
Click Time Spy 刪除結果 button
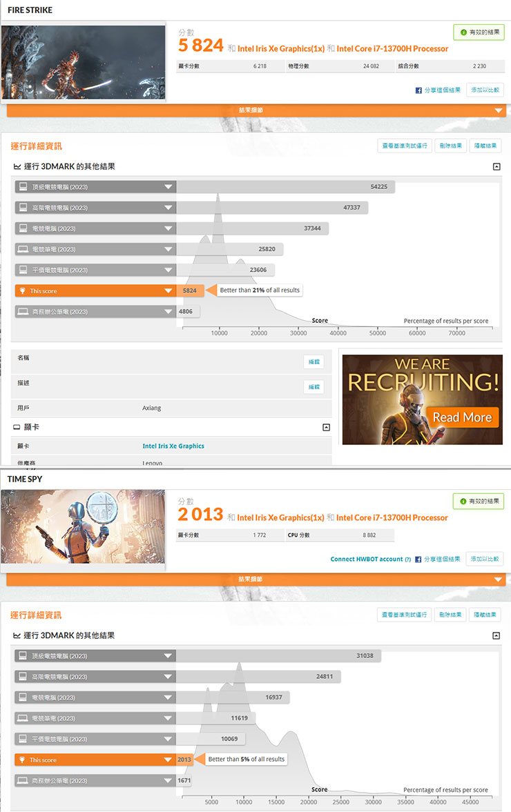click(450, 615)
